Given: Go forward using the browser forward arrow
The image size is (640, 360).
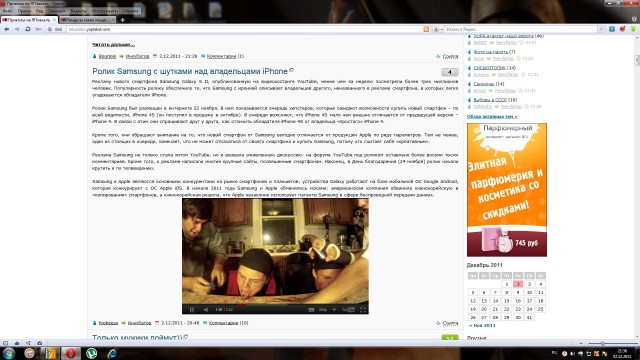Looking at the screenshot, I should [17, 29].
